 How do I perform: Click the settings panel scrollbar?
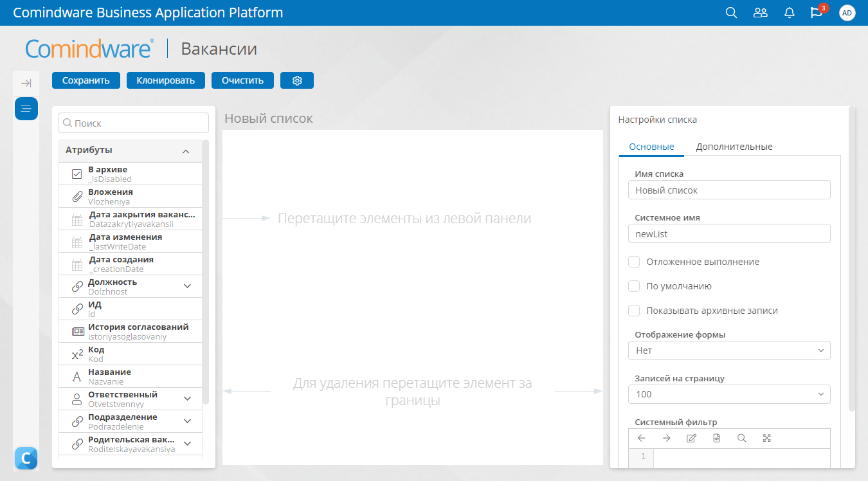click(x=852, y=259)
